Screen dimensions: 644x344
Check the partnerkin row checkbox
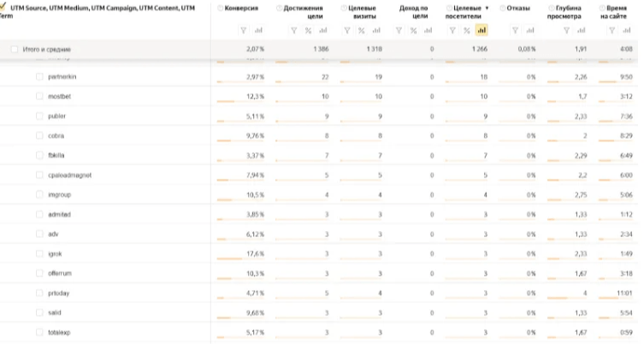click(39, 77)
